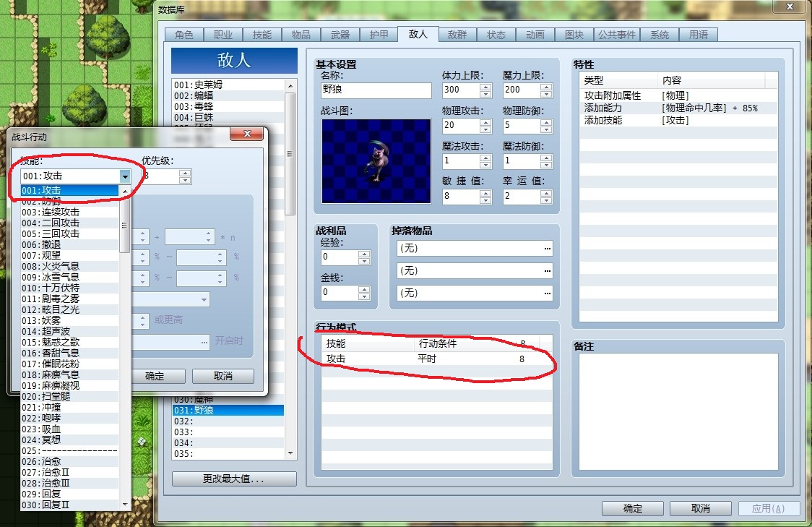Choose 004:二回攻击 from the skill dropdown

[x=69, y=223]
